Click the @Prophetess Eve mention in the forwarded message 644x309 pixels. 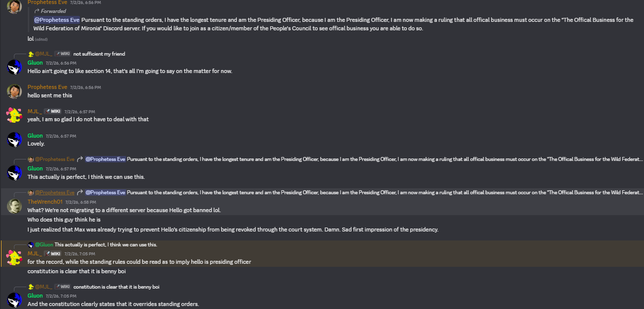57,20
